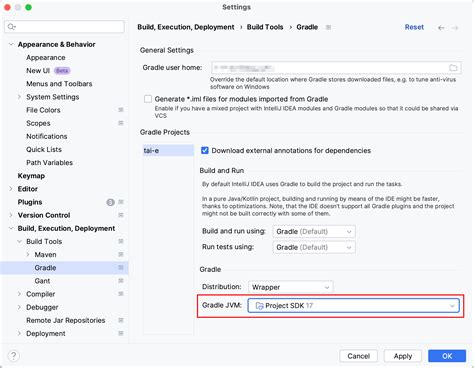Click the project-level icon beside Remote Jar Repositories
The height and width of the screenshot is (368, 474).
(121, 320)
